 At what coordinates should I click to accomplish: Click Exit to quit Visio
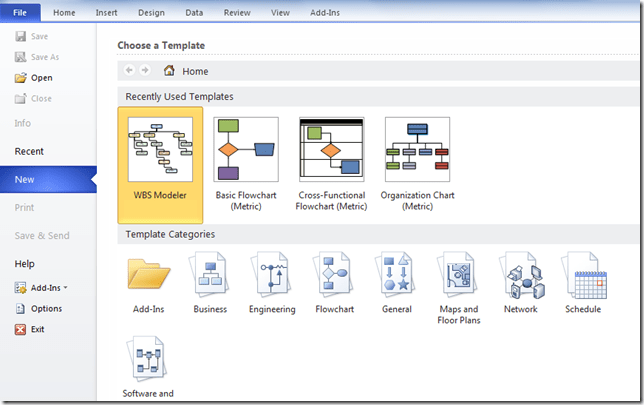coord(37,329)
